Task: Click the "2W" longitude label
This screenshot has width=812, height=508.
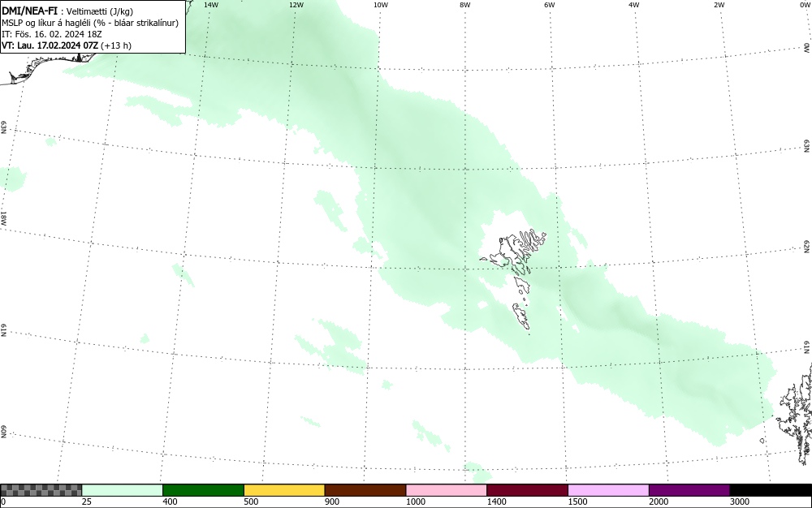Action: [x=719, y=5]
